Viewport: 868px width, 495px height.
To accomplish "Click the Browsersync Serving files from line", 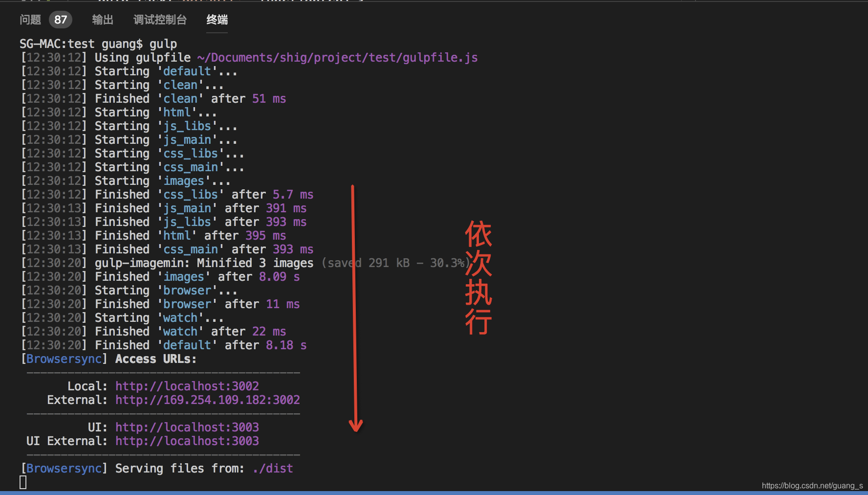I will (157, 469).
